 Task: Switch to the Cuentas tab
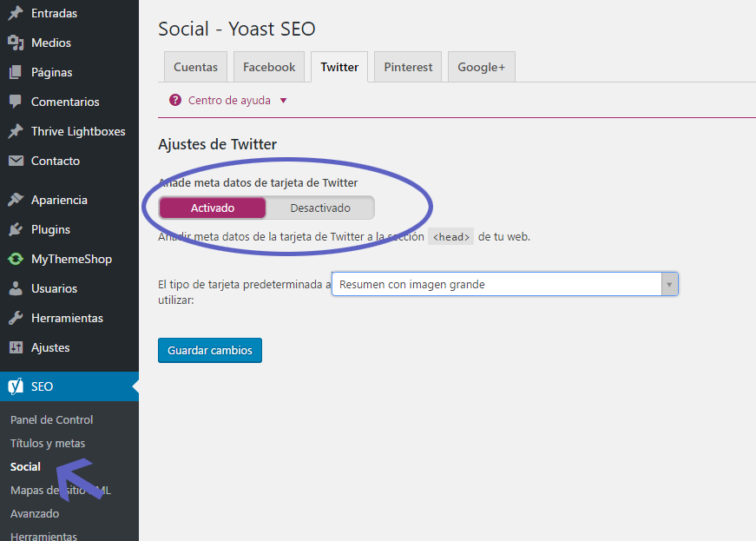(x=196, y=67)
